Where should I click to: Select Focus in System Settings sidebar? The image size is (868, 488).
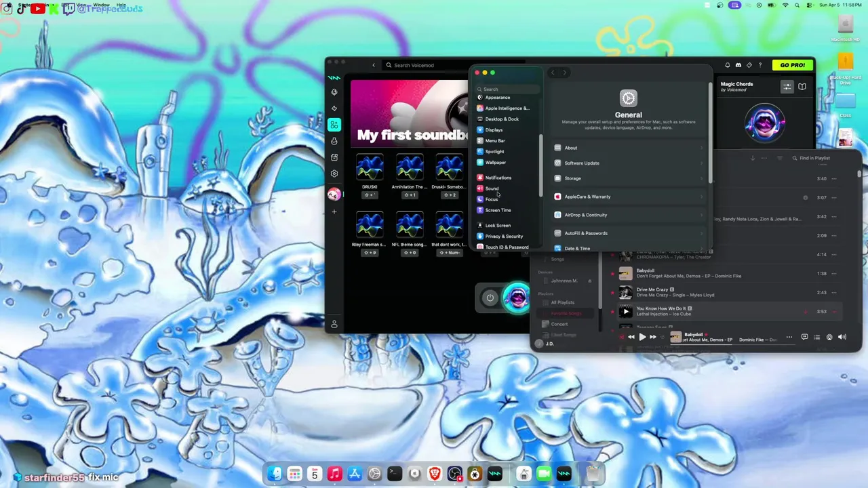507,199
